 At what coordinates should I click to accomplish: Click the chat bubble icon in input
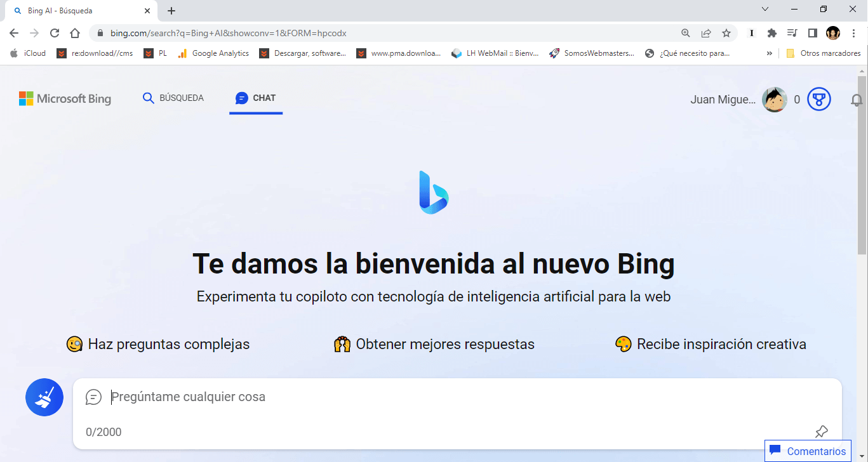(93, 397)
